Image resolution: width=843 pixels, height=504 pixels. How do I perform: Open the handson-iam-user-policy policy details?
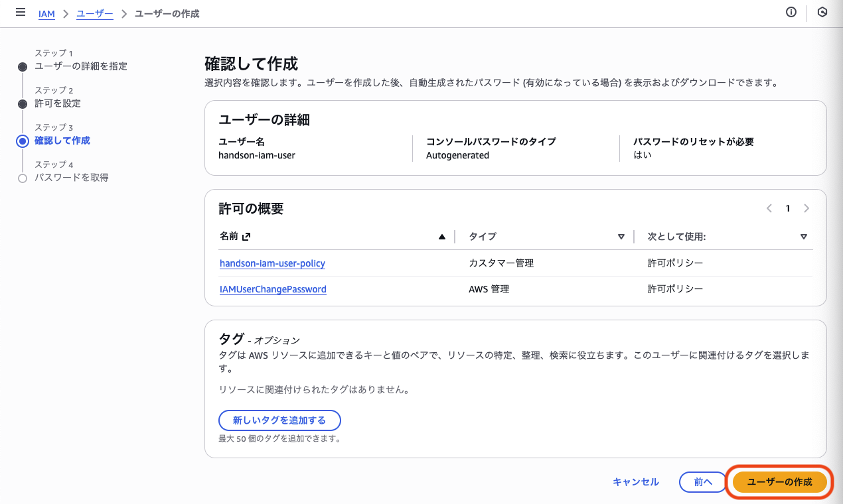272,263
